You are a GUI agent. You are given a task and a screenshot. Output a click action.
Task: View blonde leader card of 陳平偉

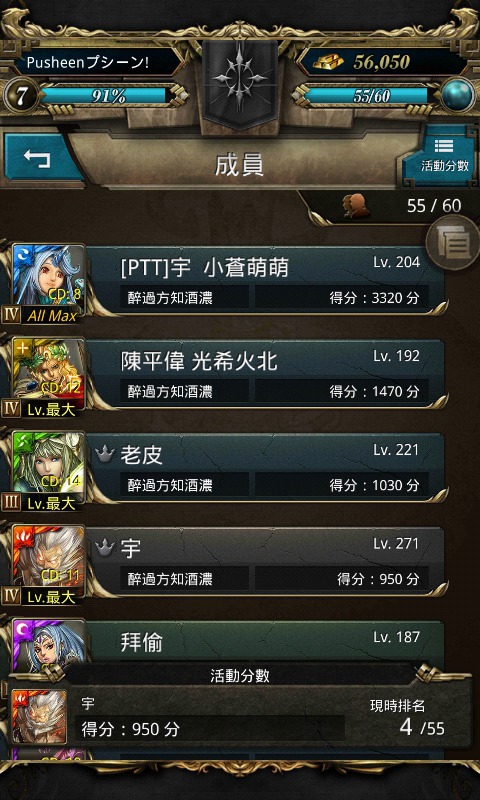(48, 373)
